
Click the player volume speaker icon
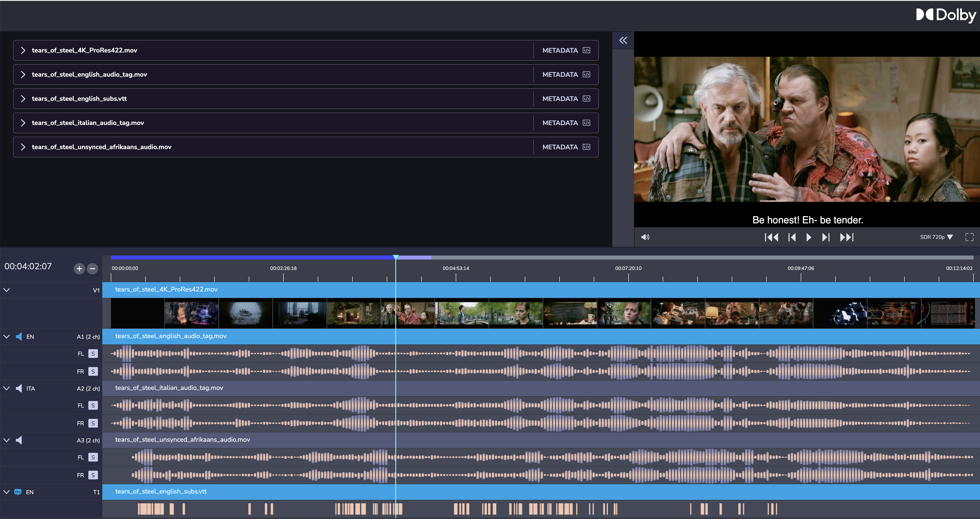click(x=645, y=237)
